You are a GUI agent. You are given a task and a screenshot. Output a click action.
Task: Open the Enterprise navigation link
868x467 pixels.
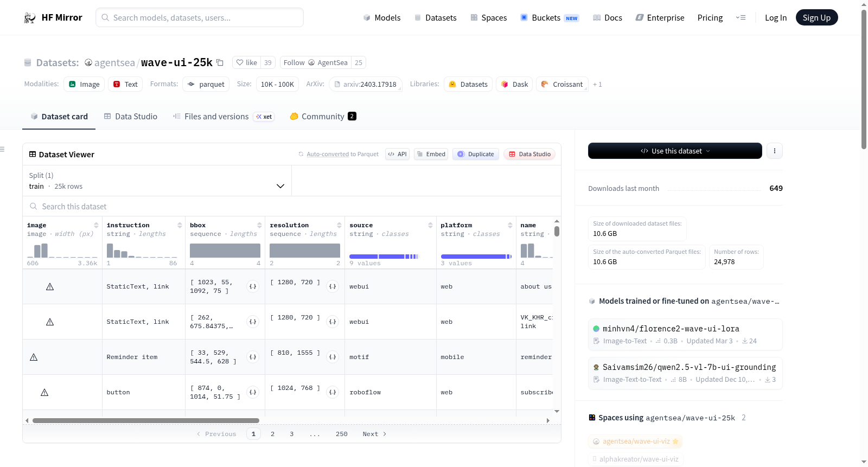[x=660, y=17]
